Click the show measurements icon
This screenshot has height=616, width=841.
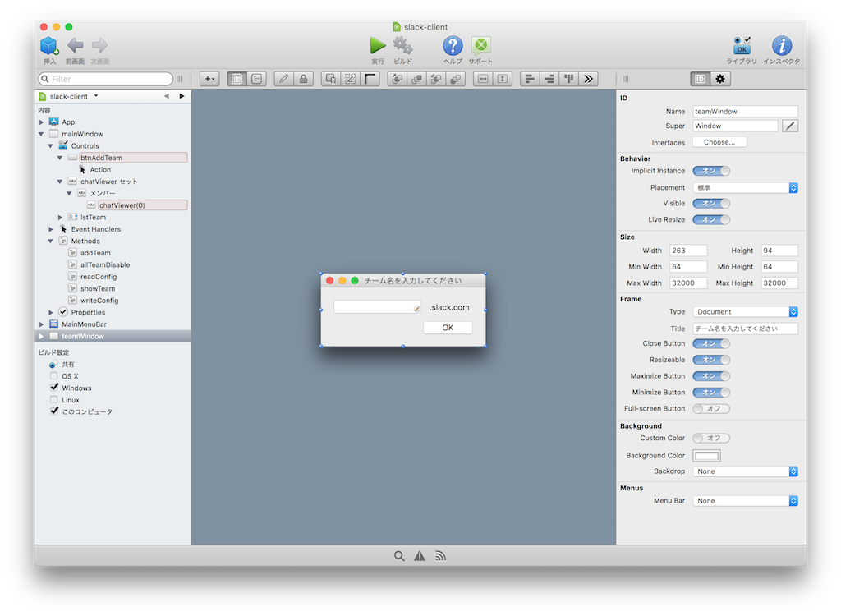click(331, 79)
